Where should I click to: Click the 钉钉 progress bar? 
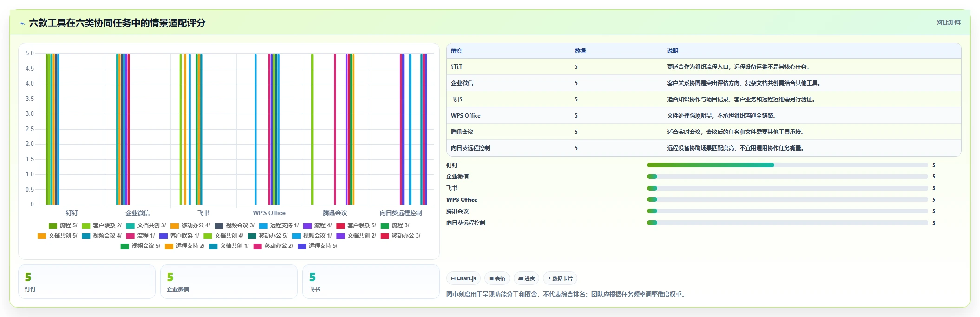coord(787,165)
